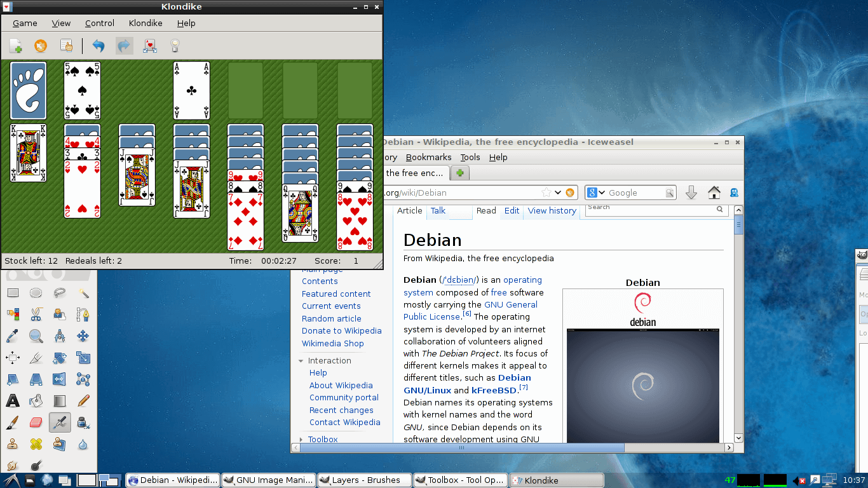Open the Game menu in Klondike

pyautogui.click(x=25, y=23)
